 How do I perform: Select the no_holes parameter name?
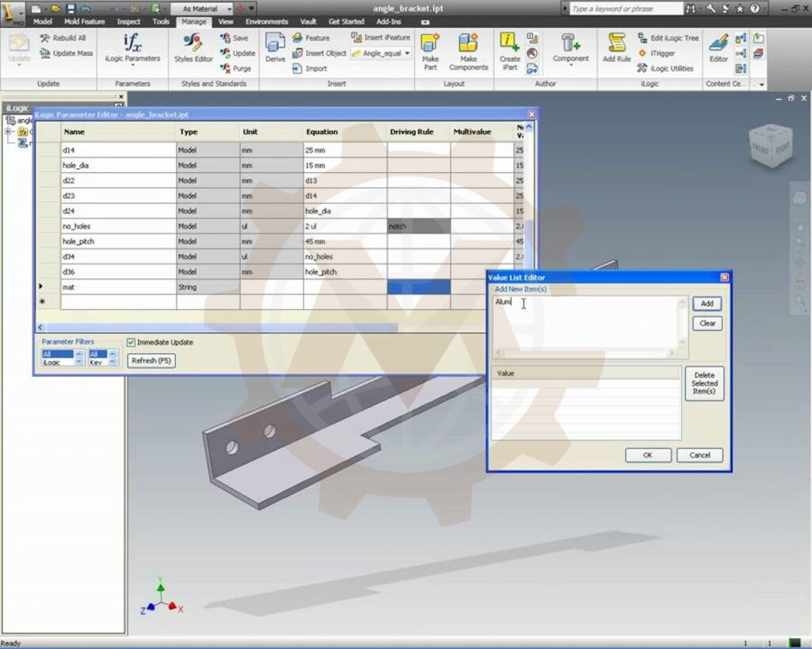click(x=119, y=226)
